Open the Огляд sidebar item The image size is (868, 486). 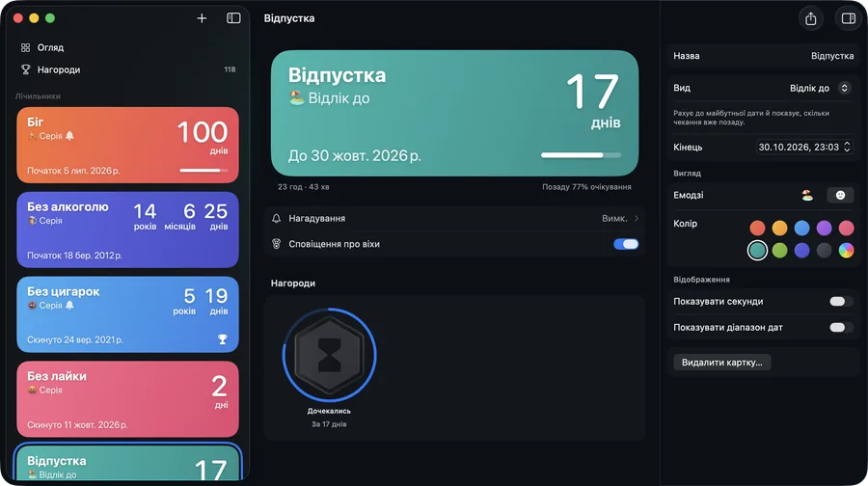pos(128,47)
